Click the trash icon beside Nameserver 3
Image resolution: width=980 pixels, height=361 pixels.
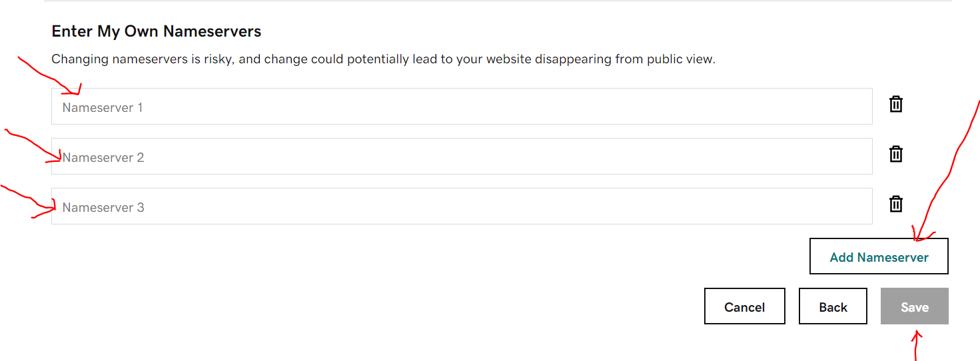coord(896,204)
